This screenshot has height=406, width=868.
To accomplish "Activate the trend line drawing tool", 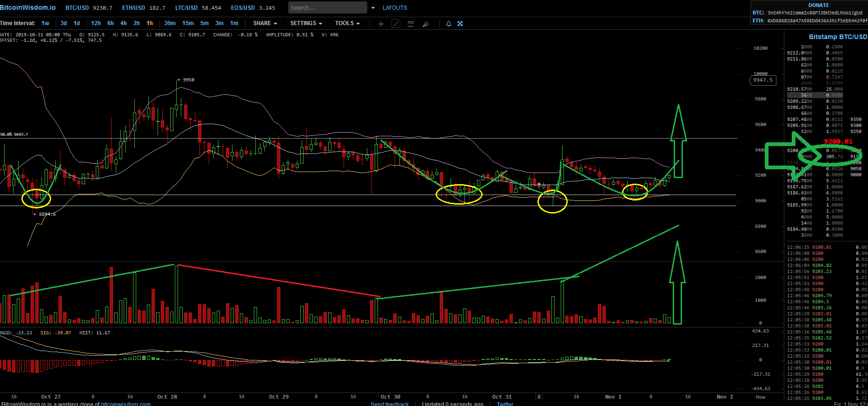I will [x=396, y=24].
